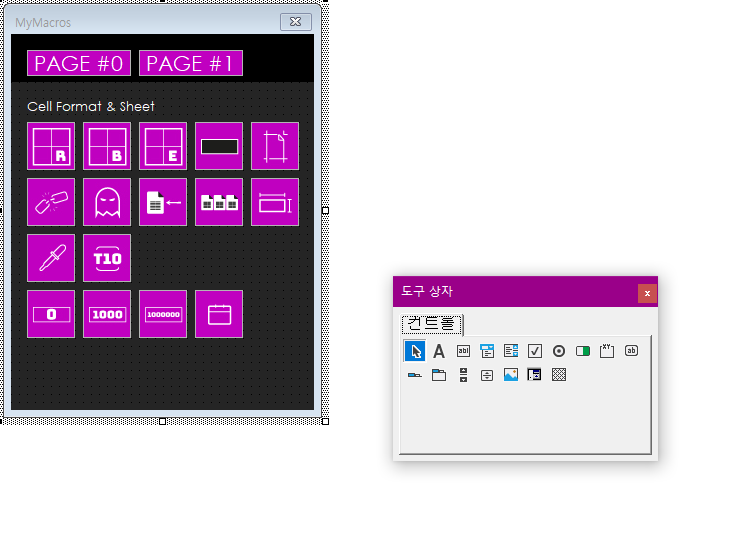Click the three sheets icon
The width and height of the screenshot is (731, 534).
click(x=219, y=202)
